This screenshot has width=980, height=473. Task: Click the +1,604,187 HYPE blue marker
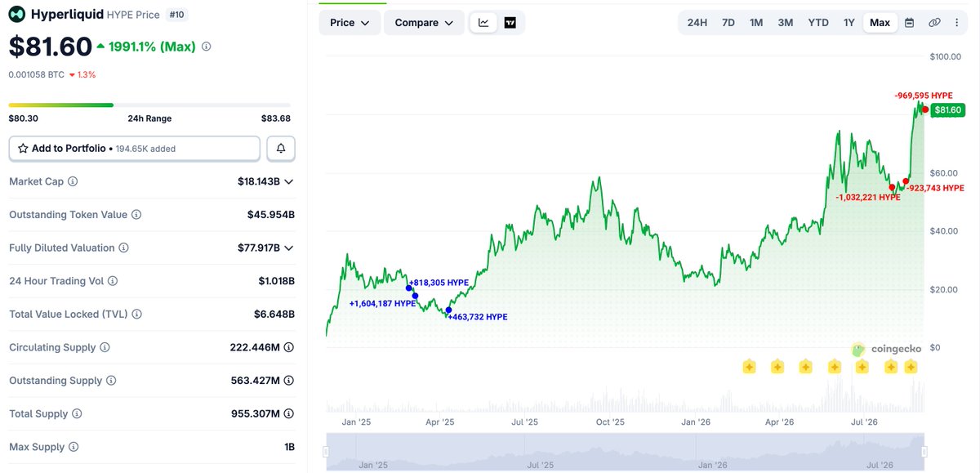[416, 297]
